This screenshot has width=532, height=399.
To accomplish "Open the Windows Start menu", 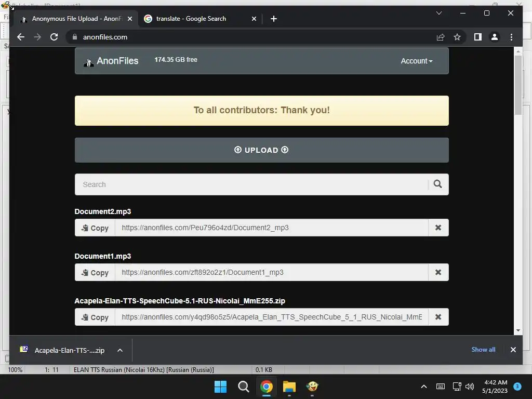I will point(220,387).
